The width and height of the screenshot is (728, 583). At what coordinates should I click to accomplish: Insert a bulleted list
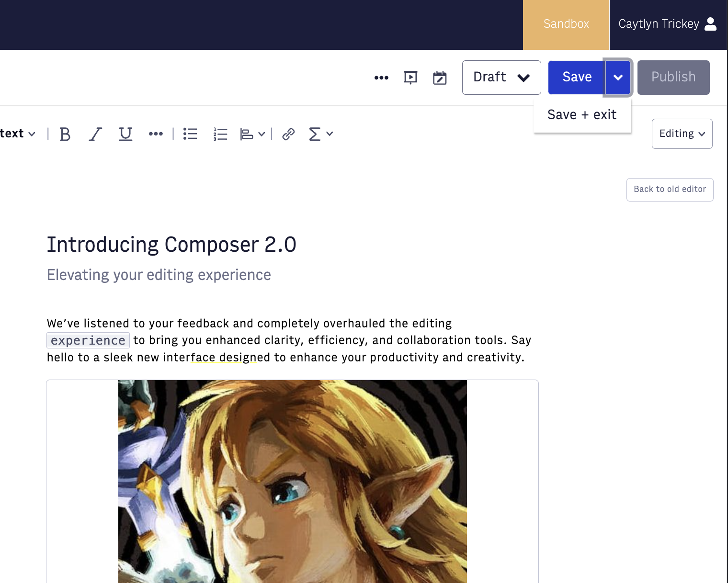click(x=190, y=134)
